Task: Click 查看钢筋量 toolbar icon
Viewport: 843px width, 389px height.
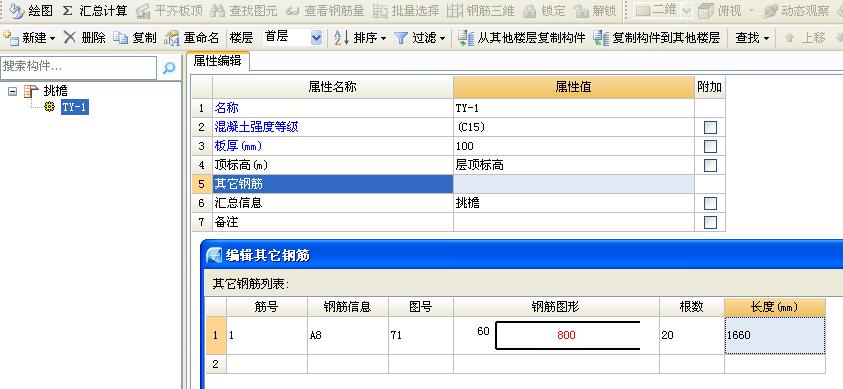Action: [x=292, y=11]
